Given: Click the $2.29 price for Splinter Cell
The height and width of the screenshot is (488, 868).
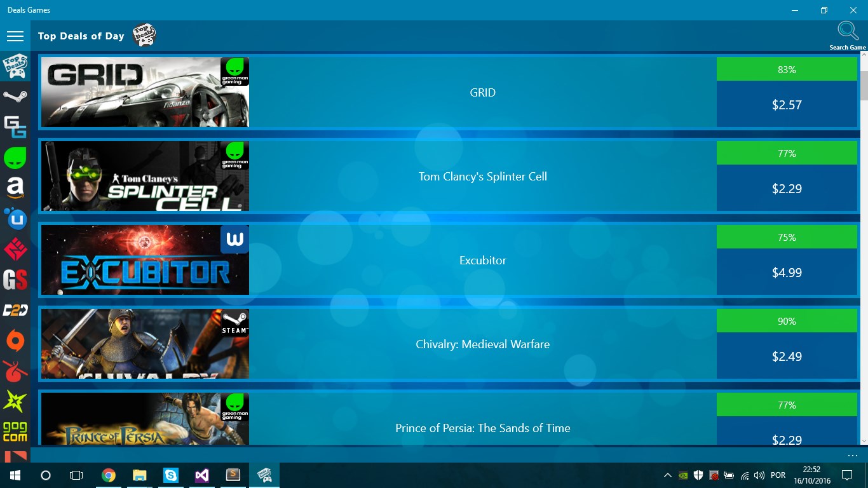Looking at the screenshot, I should [x=787, y=188].
